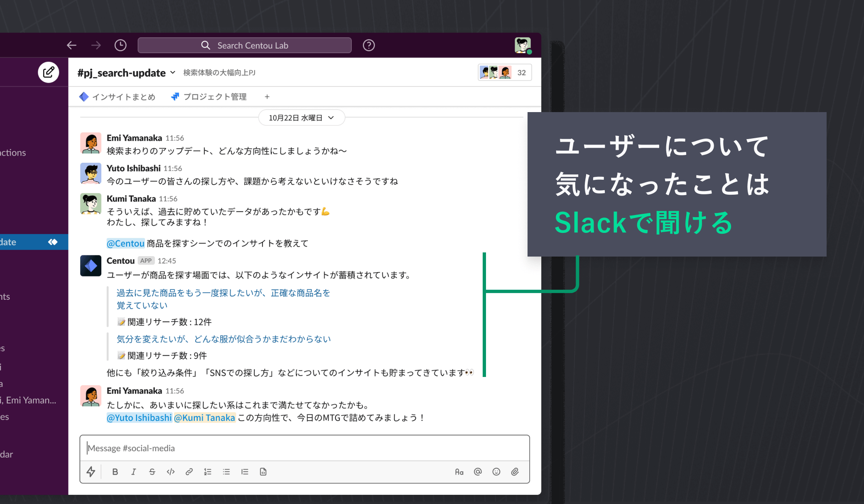
Task: Open the 10月22日 水曜日 date dropdown
Action: click(x=301, y=118)
